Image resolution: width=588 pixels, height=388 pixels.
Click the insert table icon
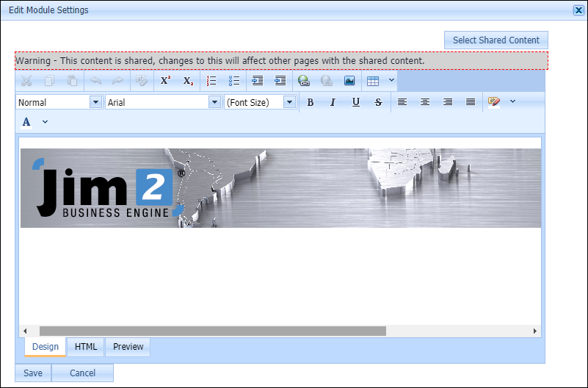click(373, 81)
